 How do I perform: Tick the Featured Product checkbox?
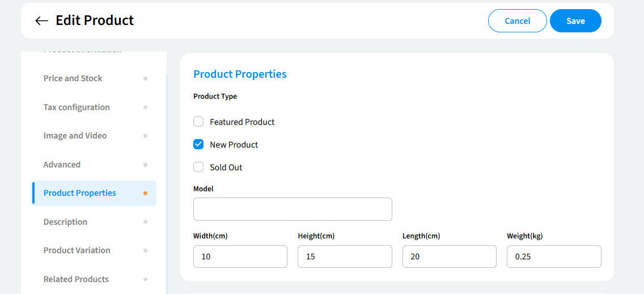tap(198, 121)
